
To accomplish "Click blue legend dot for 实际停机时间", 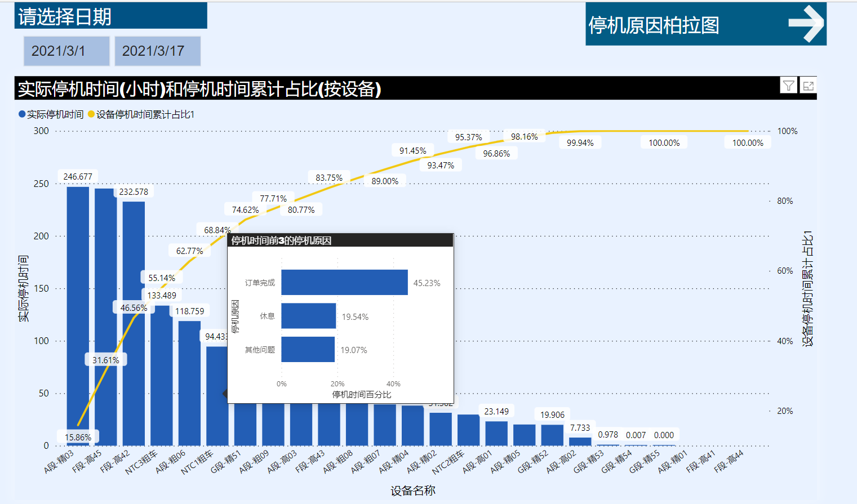I will pos(22,114).
